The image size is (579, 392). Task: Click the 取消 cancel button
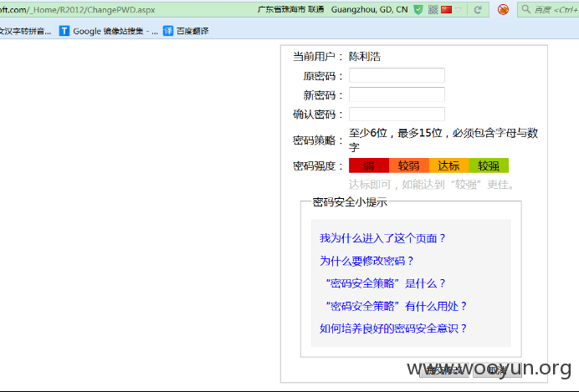coord(497,370)
